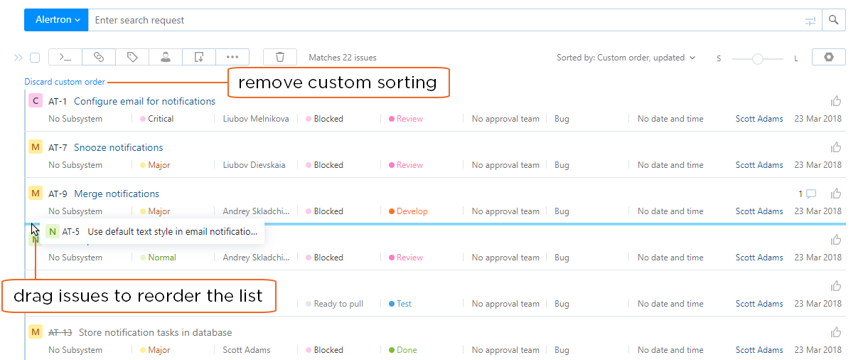Click the trash delete issues icon

pos(280,58)
